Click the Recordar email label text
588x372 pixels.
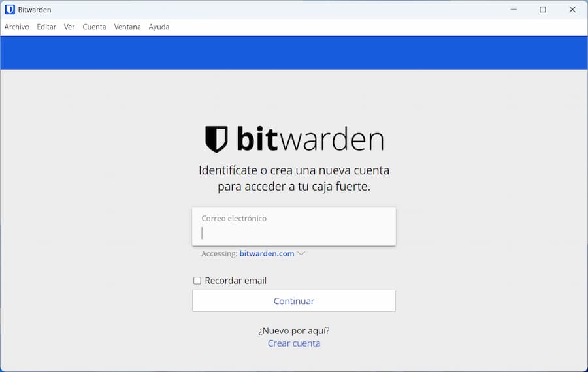click(235, 281)
